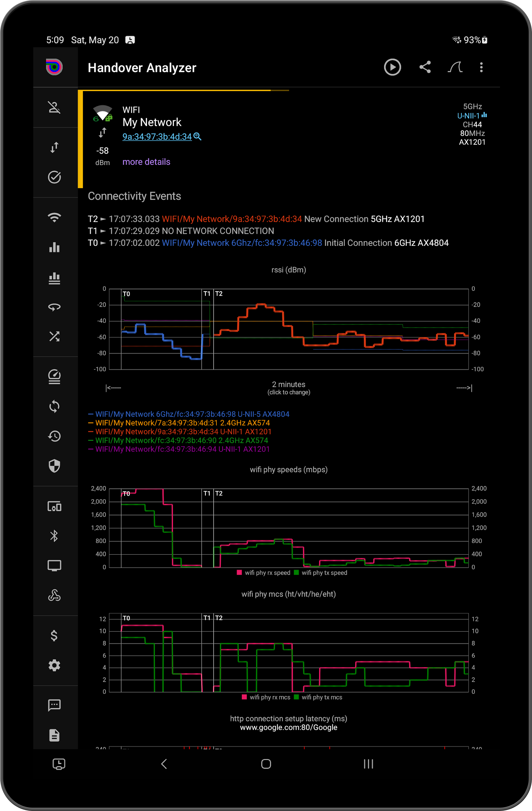Select the T1 NO NETWORK CONNECTION event row

point(181,231)
